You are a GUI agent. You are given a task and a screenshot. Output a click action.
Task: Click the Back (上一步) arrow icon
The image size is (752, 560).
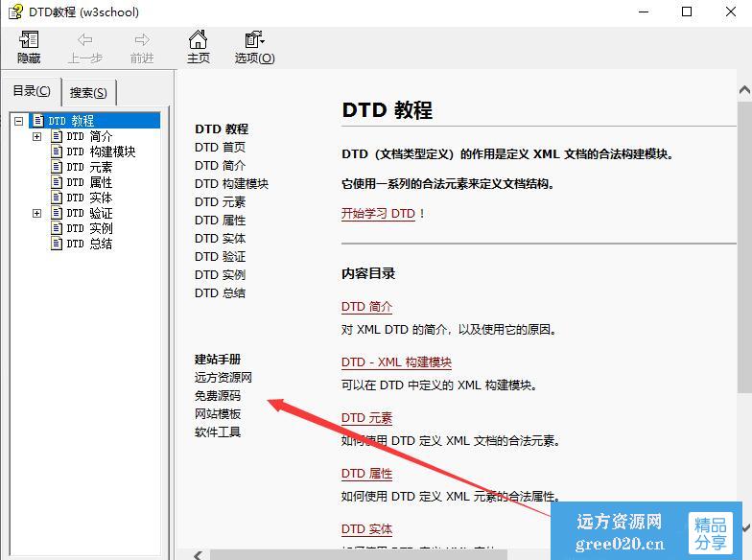tap(84, 40)
